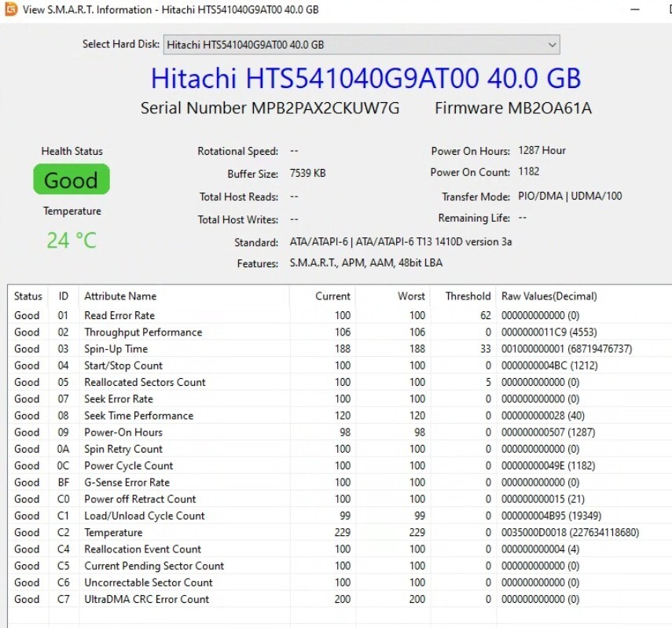Click raw value 000000000004 (4)

(x=540, y=549)
